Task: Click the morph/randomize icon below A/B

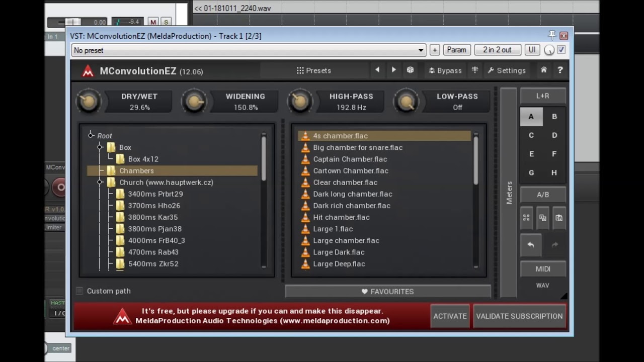Action: pyautogui.click(x=526, y=218)
